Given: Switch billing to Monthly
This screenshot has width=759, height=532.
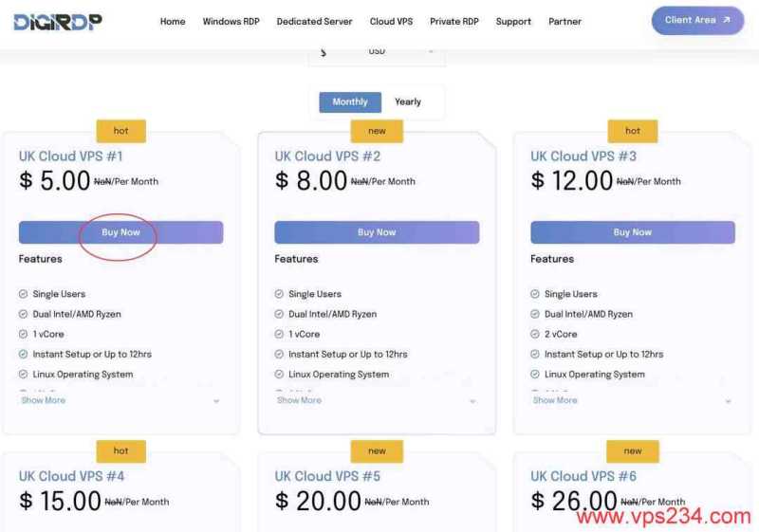Looking at the screenshot, I should click(350, 102).
